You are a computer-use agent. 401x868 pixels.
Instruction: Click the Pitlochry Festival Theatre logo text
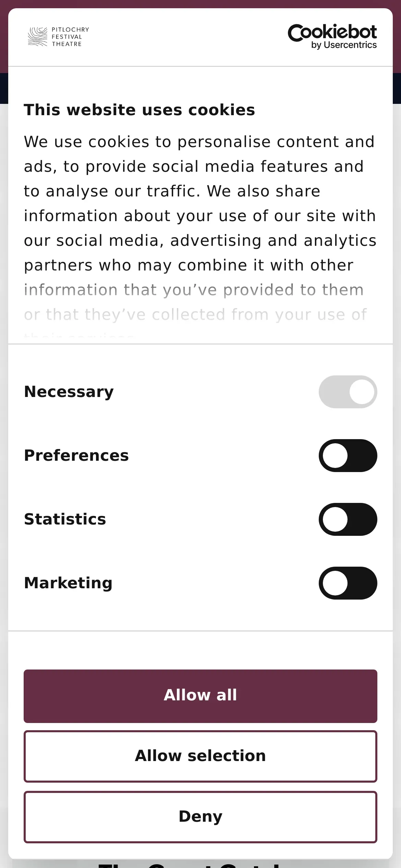click(70, 37)
